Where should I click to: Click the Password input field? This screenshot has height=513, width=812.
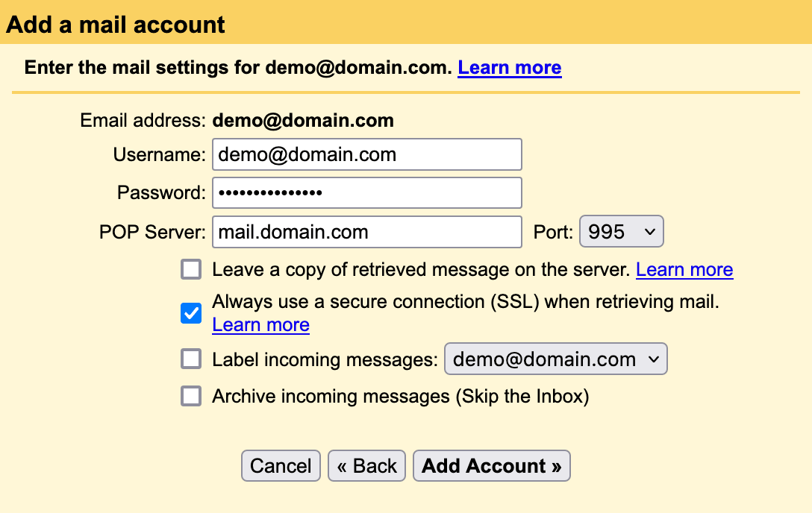click(366, 193)
